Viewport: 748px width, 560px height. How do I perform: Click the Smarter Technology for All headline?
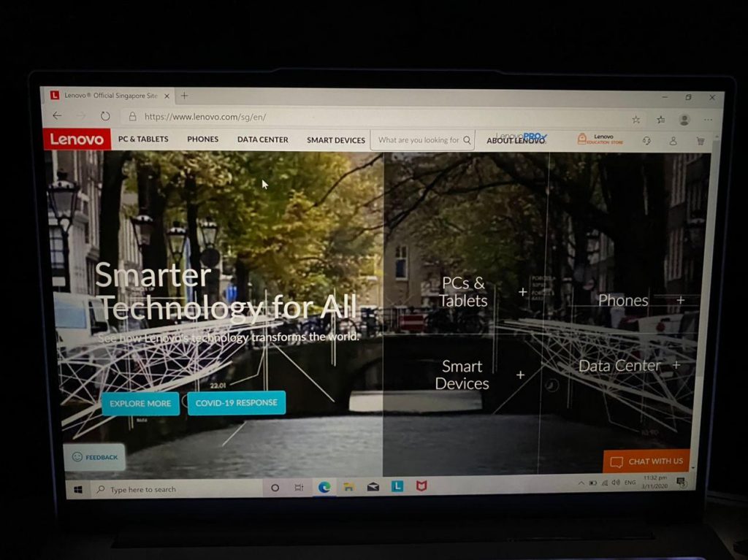(225, 291)
